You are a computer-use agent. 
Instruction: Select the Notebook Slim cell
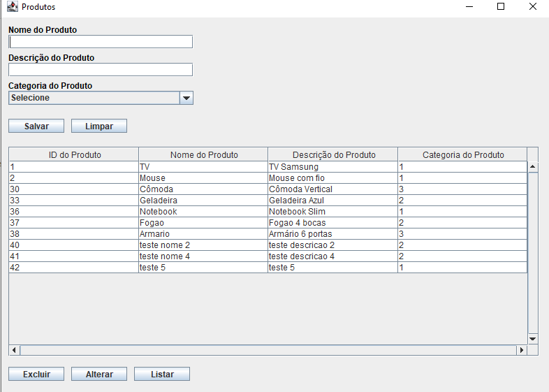333,212
